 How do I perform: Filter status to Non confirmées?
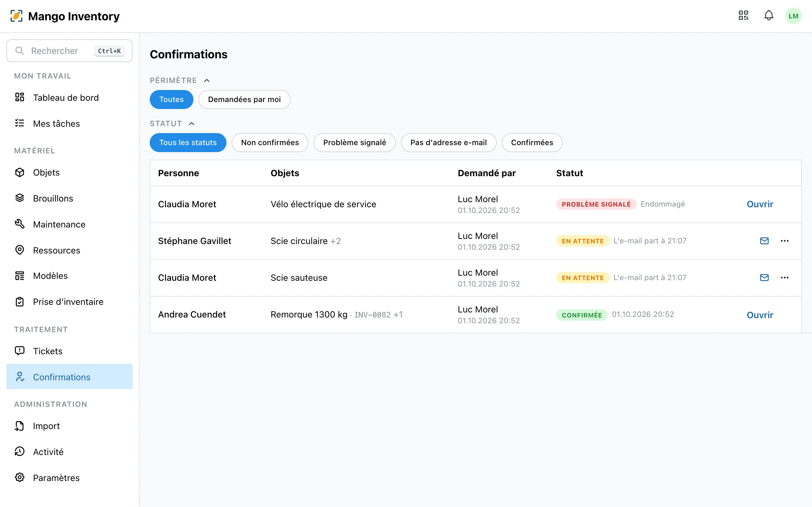pos(270,143)
